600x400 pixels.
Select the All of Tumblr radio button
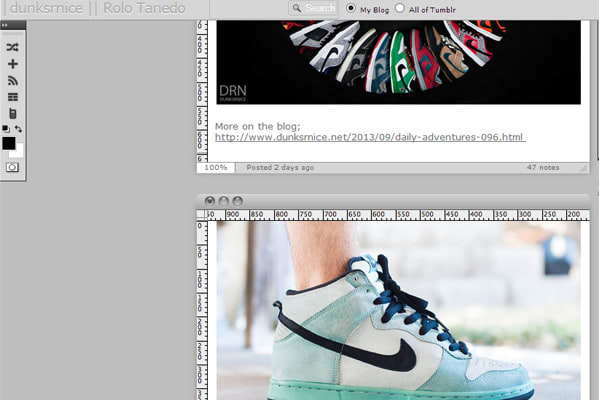[x=399, y=8]
